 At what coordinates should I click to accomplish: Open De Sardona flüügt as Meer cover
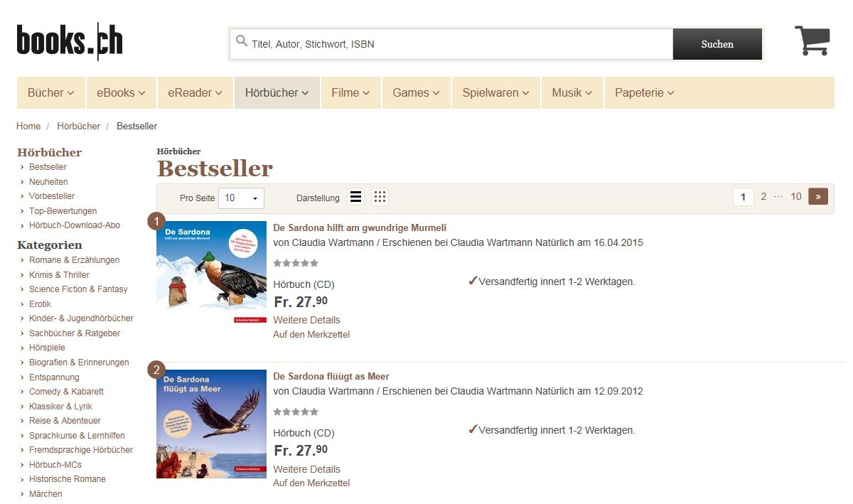[x=211, y=424]
